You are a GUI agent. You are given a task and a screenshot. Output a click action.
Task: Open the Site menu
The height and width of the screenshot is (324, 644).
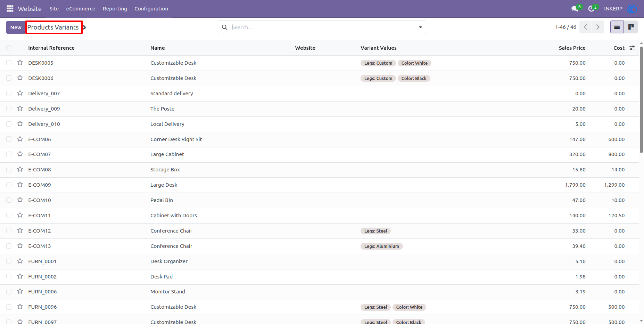(x=54, y=9)
